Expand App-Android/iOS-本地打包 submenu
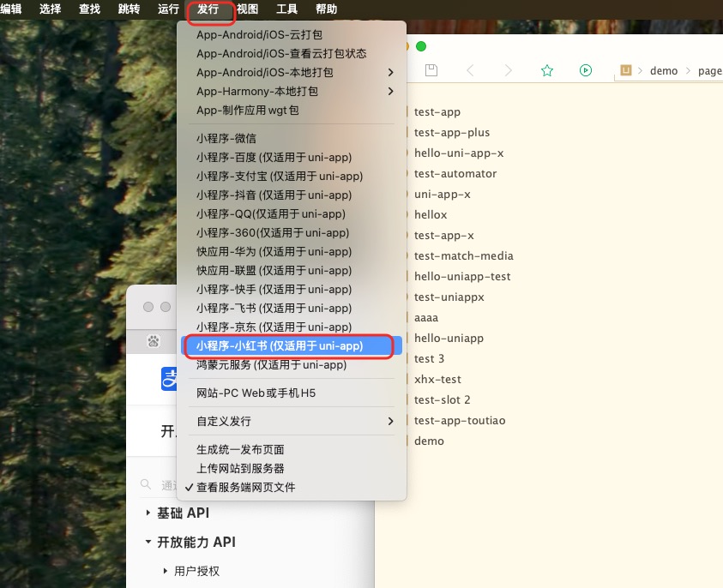 coord(292,72)
